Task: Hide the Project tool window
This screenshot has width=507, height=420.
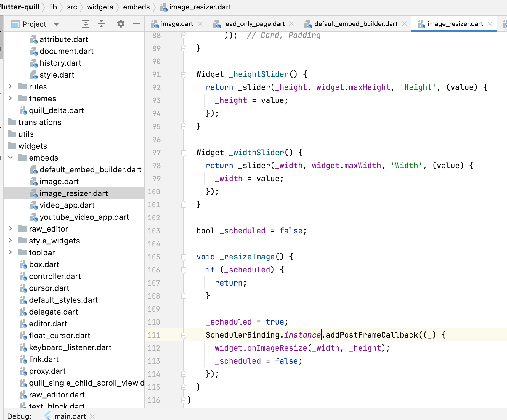Action: click(x=136, y=24)
